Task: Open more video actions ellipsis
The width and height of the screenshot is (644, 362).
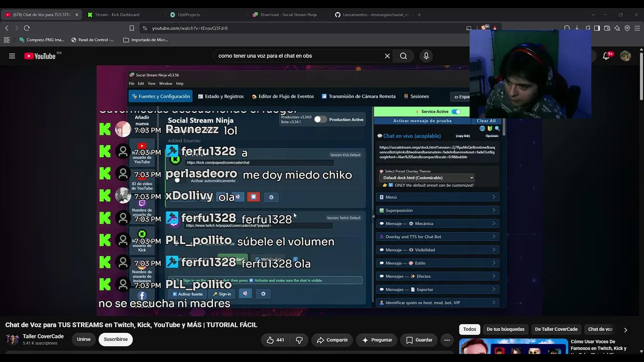Action: [447, 340]
